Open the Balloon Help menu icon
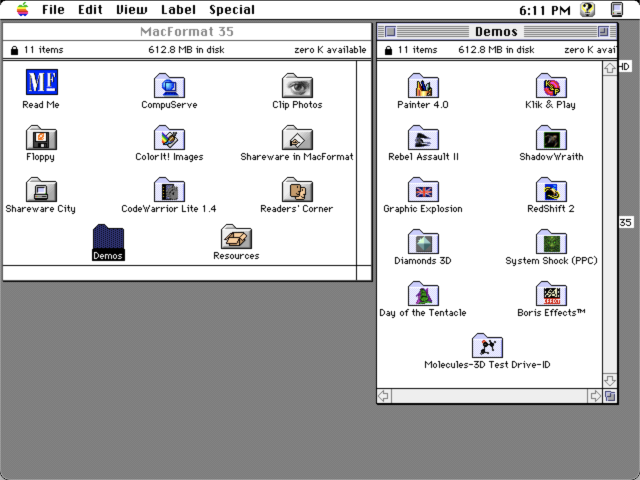Viewport: 640px width, 480px height. pyautogui.click(x=588, y=9)
